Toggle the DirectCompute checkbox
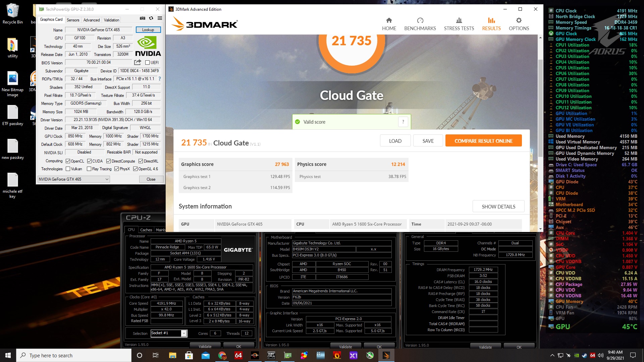This screenshot has width=644, height=362. (108, 161)
